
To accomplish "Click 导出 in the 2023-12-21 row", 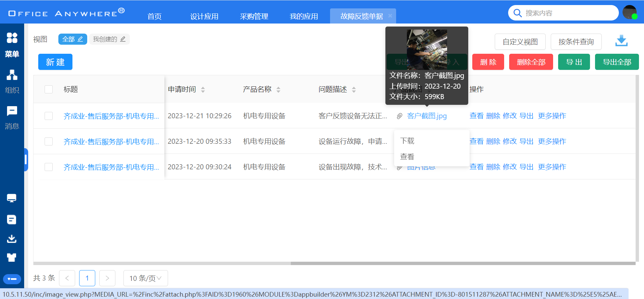I will coord(527,116).
